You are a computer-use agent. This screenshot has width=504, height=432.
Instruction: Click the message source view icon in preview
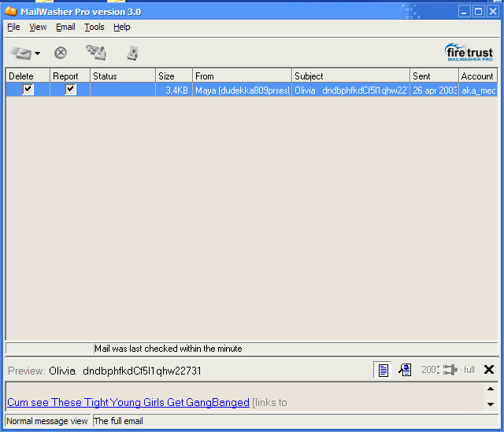[405, 370]
